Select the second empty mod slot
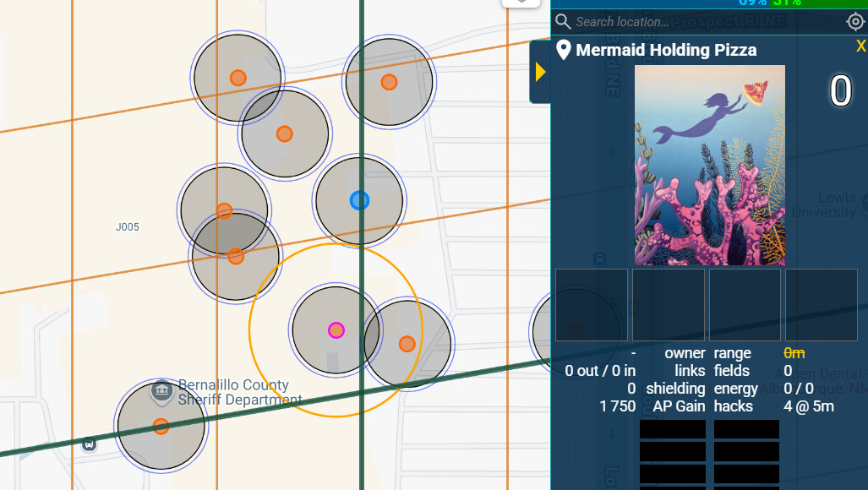 coord(669,305)
